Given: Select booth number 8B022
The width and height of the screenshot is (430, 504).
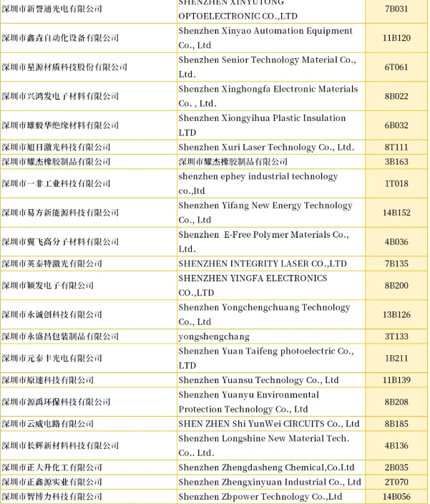Looking at the screenshot, I should [x=396, y=96].
